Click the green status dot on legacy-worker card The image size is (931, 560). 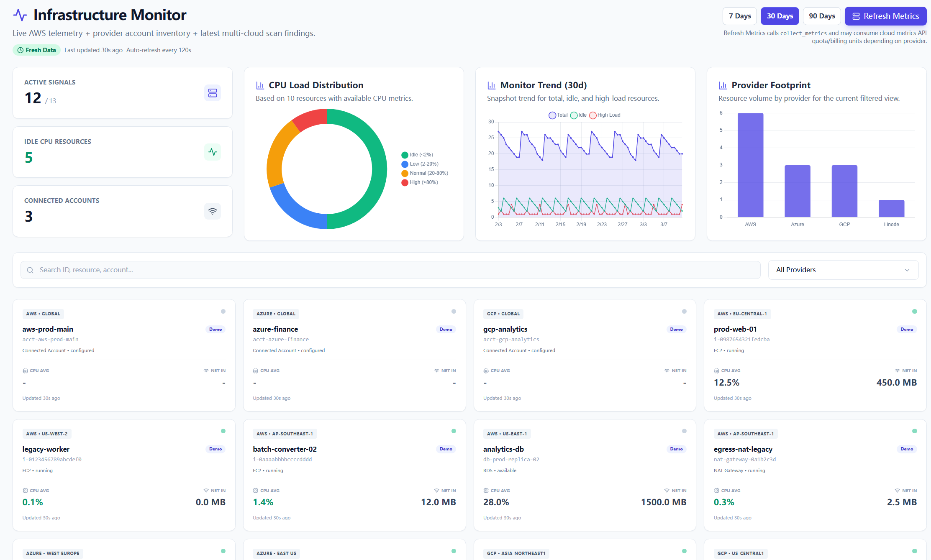point(223,431)
